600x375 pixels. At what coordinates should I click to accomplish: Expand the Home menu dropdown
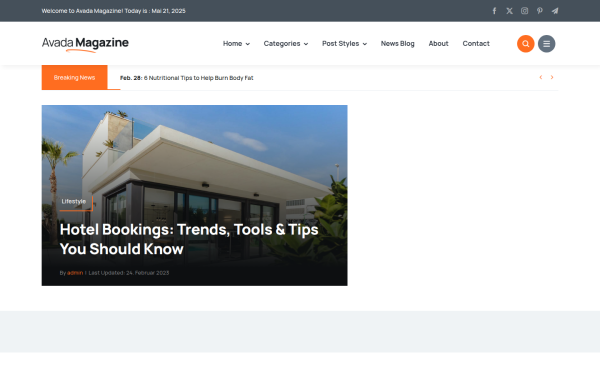(x=236, y=44)
